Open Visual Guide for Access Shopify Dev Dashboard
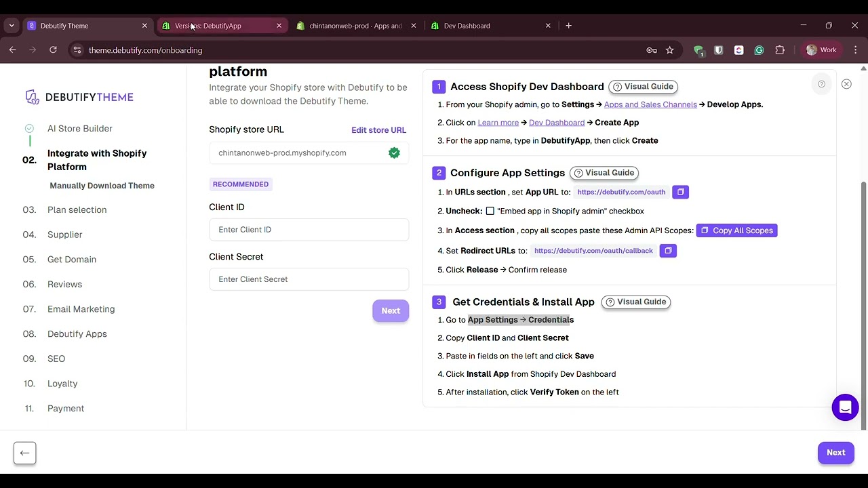Screen dimensions: 868x488 [x=644, y=87]
